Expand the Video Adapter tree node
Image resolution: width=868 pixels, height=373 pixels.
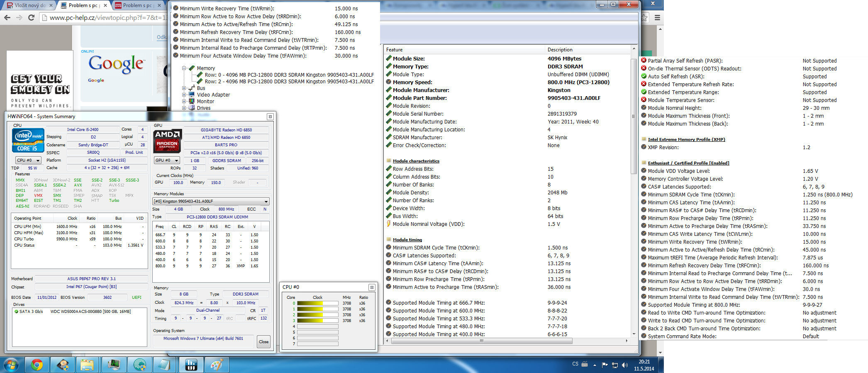click(184, 95)
